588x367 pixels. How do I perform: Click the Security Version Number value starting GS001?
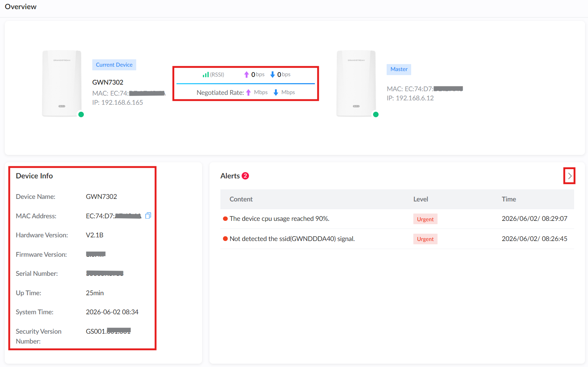[108, 331]
